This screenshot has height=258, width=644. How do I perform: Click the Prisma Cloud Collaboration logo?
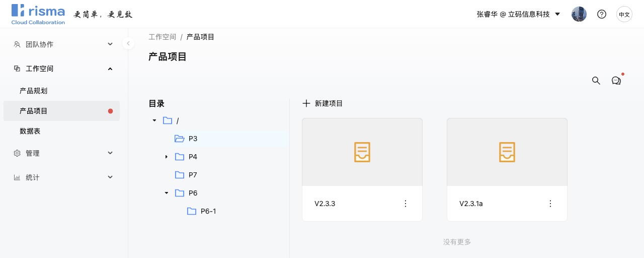38,14
